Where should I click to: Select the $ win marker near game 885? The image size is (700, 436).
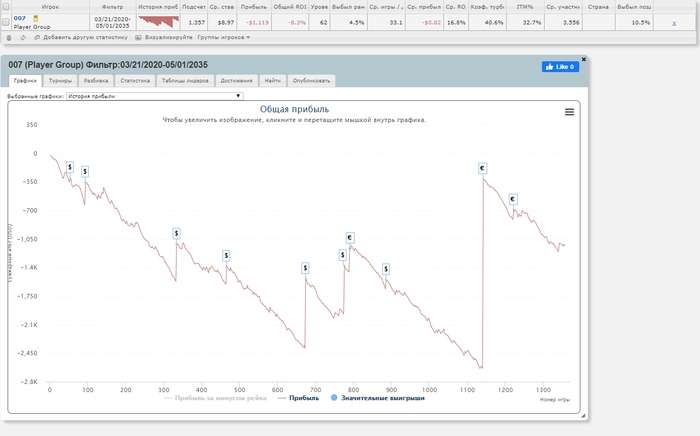click(x=386, y=269)
